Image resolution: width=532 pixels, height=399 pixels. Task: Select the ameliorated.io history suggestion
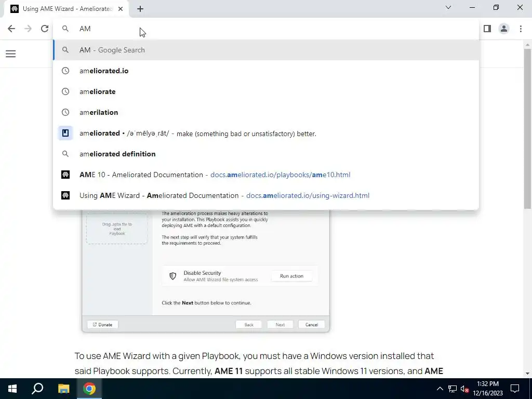tap(266, 71)
